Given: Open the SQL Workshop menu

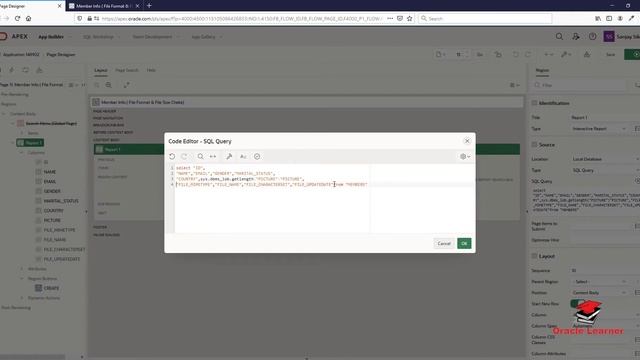Looking at the screenshot, I should (x=102, y=37).
